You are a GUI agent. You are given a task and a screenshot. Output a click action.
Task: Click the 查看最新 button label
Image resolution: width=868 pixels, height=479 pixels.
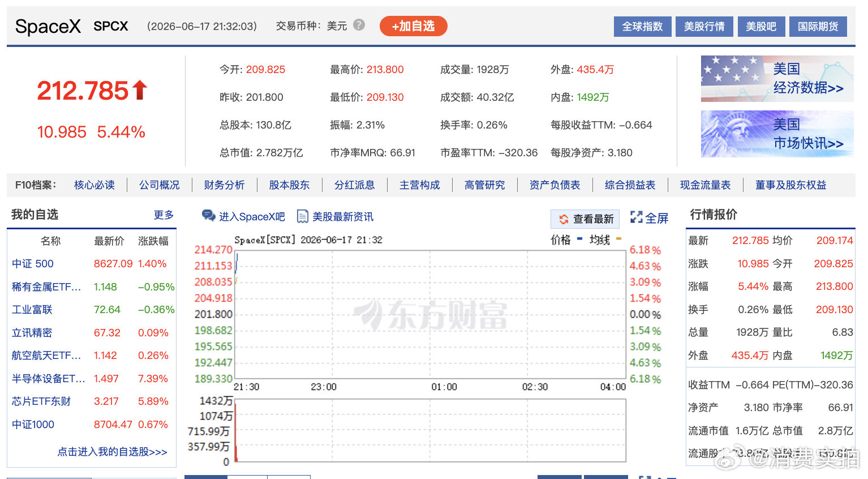(594, 219)
